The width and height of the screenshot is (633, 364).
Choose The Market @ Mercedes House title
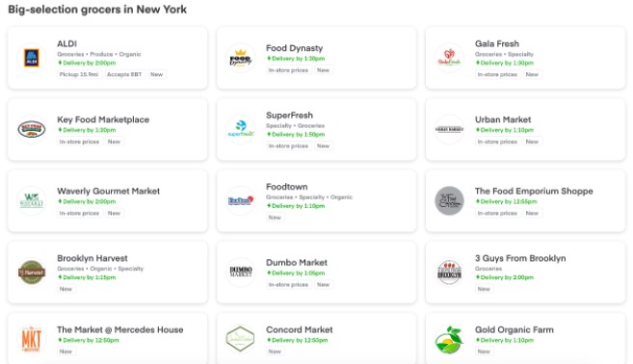click(120, 329)
